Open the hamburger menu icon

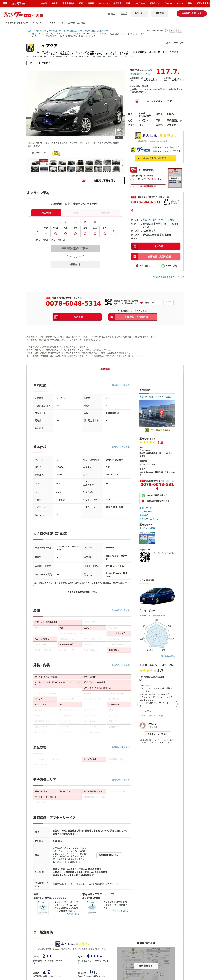[x=5, y=3]
